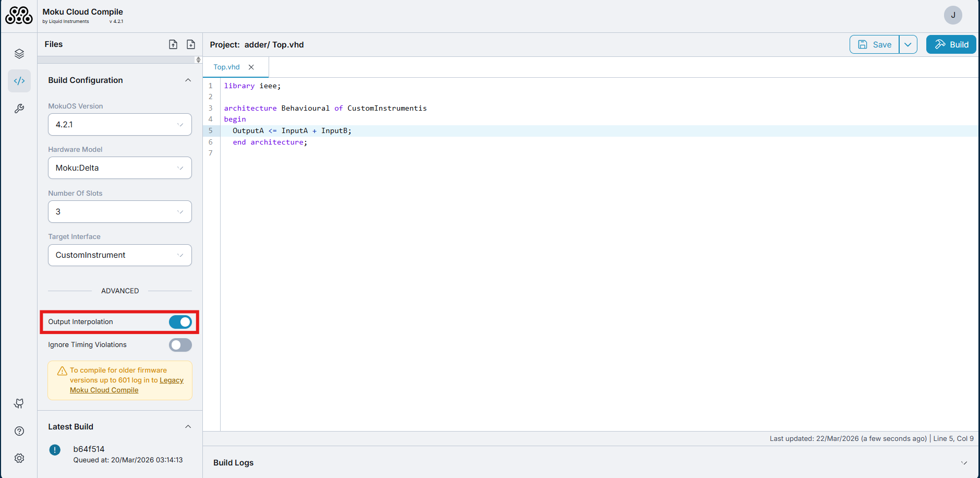This screenshot has width=980, height=478.
Task: Click the bug report icon in sidebar
Action: point(19,403)
